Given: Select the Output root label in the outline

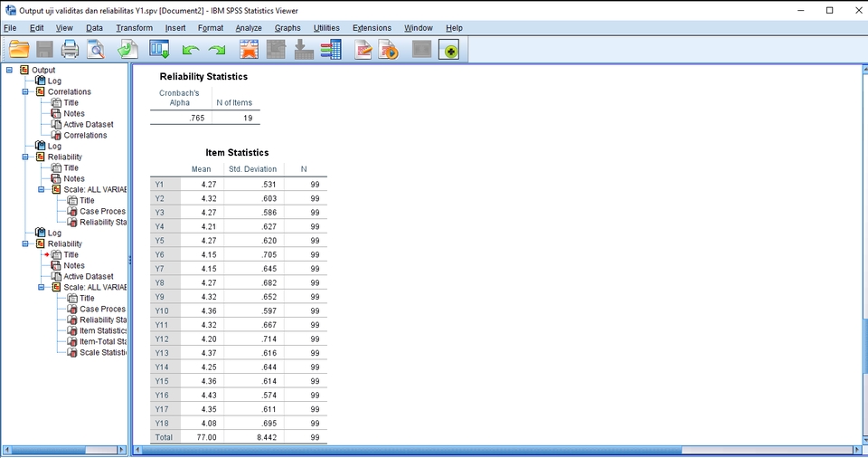Looking at the screenshot, I should click(x=43, y=70).
